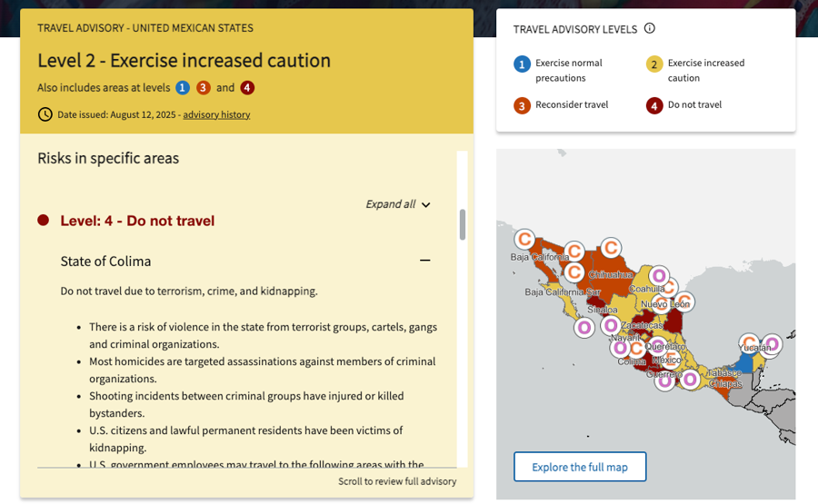Image resolution: width=818 pixels, height=504 pixels.
Task: Click the level 4 Do not travel legend icon
Action: (654, 106)
